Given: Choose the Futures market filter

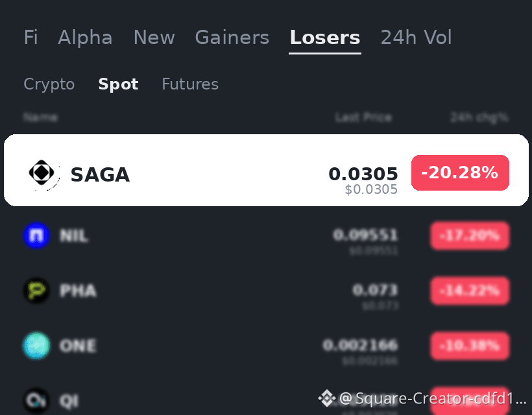Looking at the screenshot, I should pyautogui.click(x=190, y=84).
